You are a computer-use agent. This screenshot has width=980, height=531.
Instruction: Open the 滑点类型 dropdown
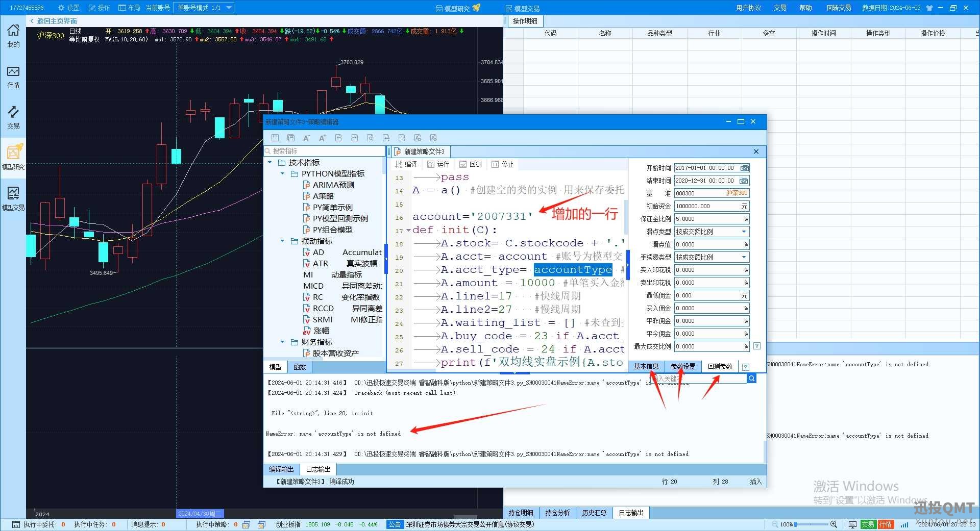712,232
